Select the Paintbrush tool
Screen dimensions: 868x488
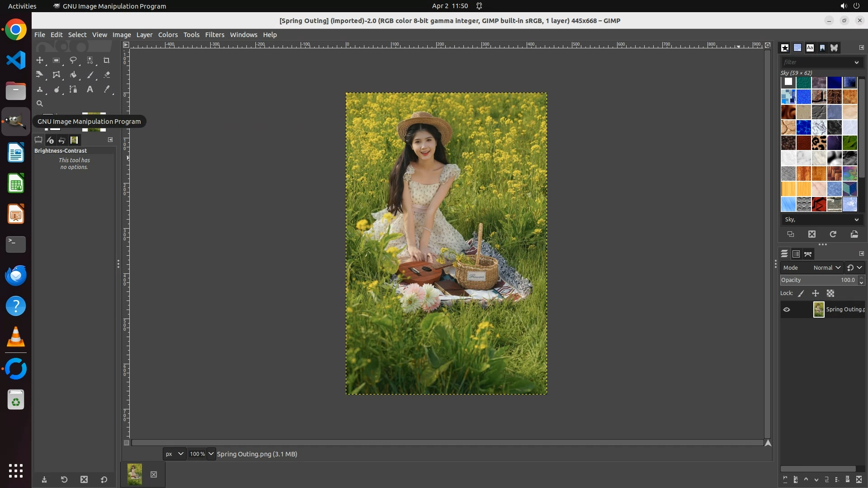(x=90, y=75)
